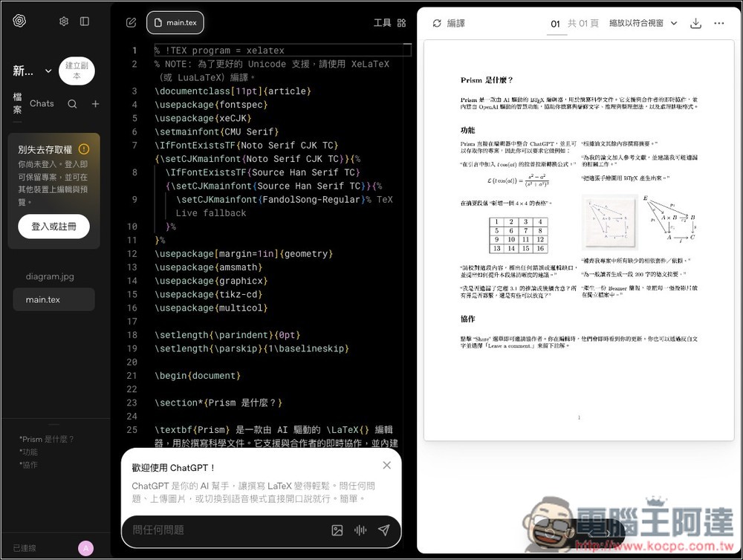The image size is (743, 560).
Task: Click line 3 documentclass code
Action: (x=233, y=91)
